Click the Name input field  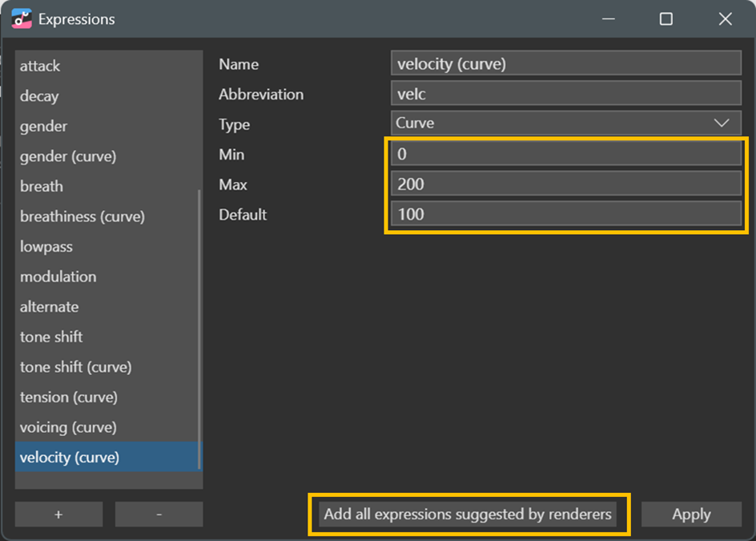point(566,63)
